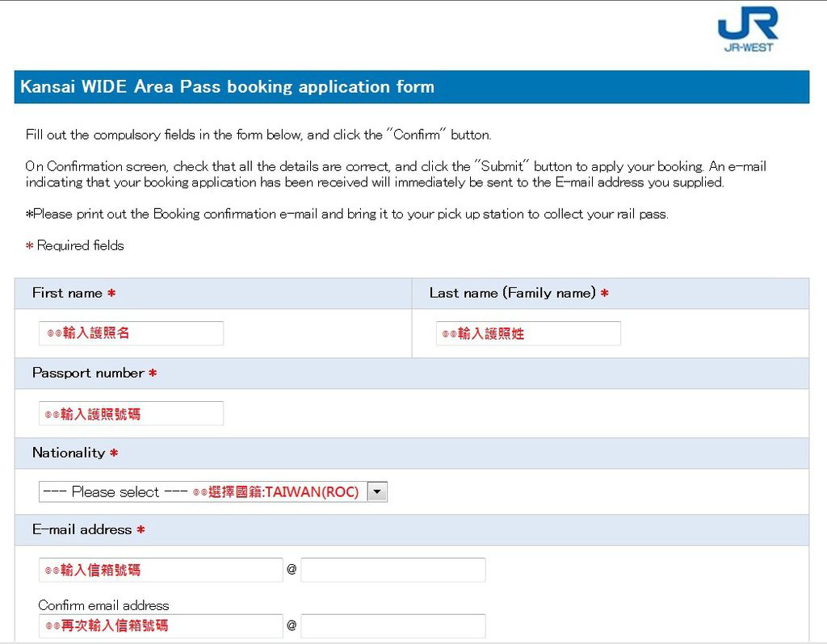Click the 'Required fields' note
827x644 pixels.
click(x=75, y=245)
